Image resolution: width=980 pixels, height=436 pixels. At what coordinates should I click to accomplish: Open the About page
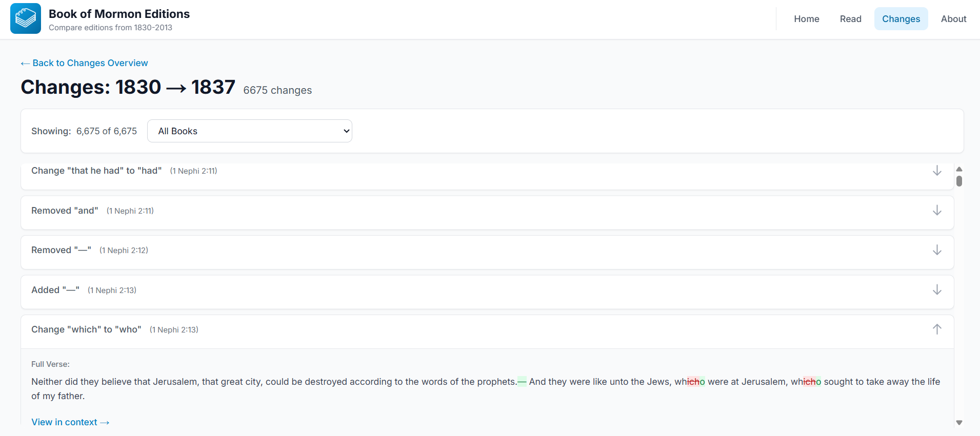[953, 19]
